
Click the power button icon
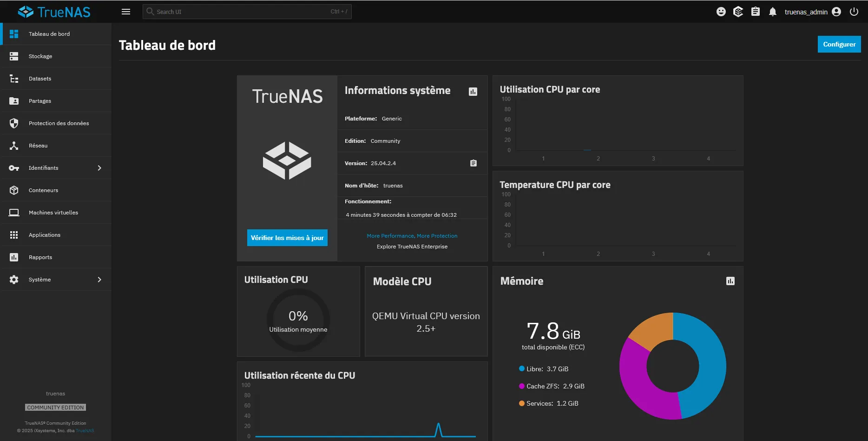tap(854, 12)
